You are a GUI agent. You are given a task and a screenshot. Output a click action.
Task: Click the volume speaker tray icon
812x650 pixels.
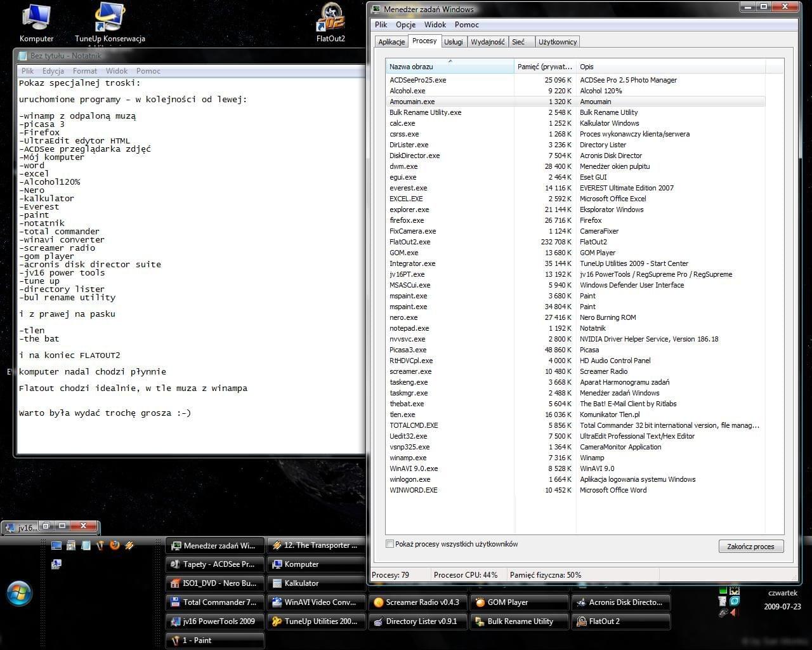pos(735,613)
